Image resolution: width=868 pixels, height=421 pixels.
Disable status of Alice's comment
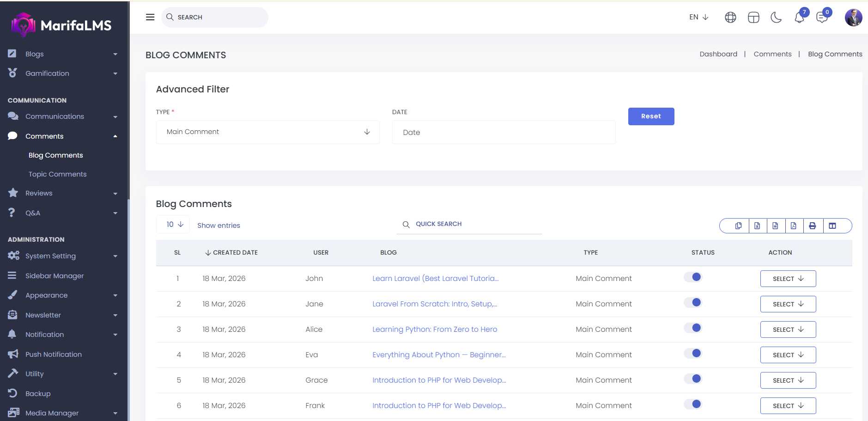point(693,328)
